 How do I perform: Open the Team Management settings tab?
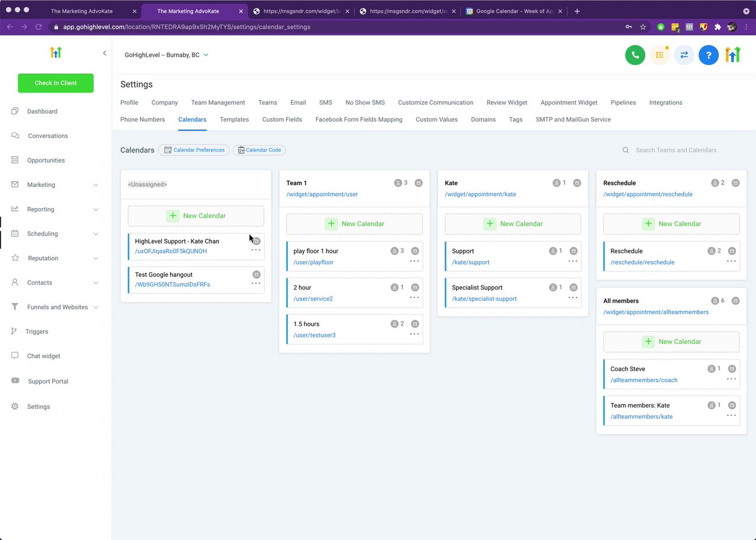coord(218,102)
